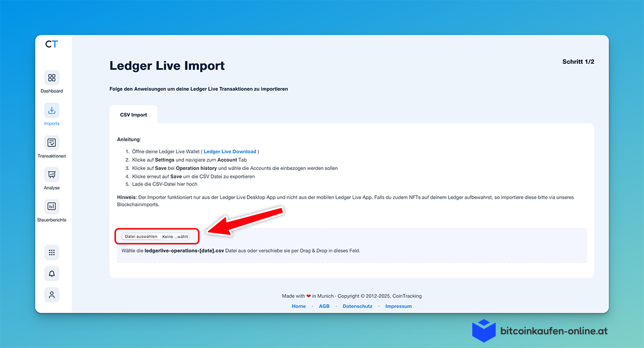
Task: Open the Analyse chart icon
Action: [52, 175]
